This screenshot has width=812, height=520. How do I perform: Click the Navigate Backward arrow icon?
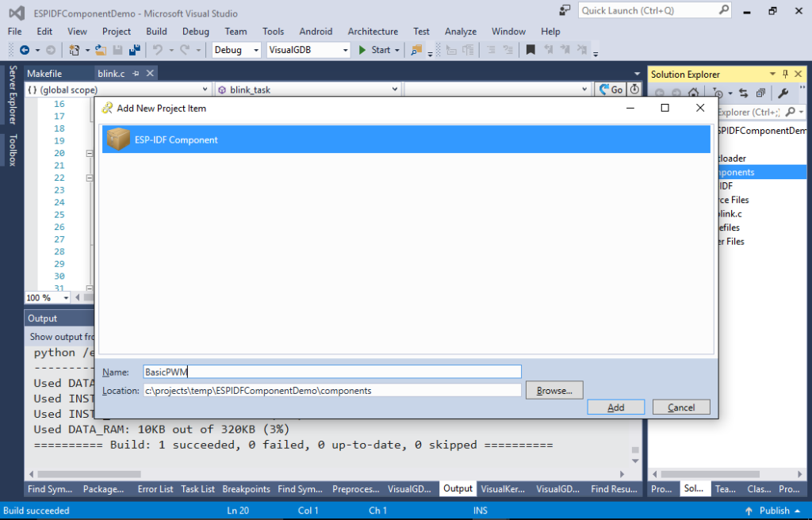coord(26,49)
